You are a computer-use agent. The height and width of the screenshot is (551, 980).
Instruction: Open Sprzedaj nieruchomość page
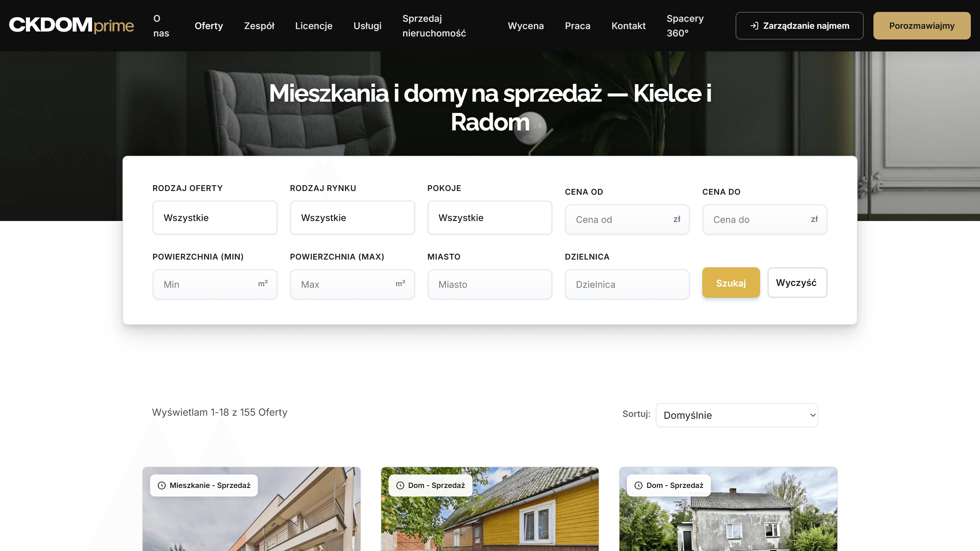434,25
